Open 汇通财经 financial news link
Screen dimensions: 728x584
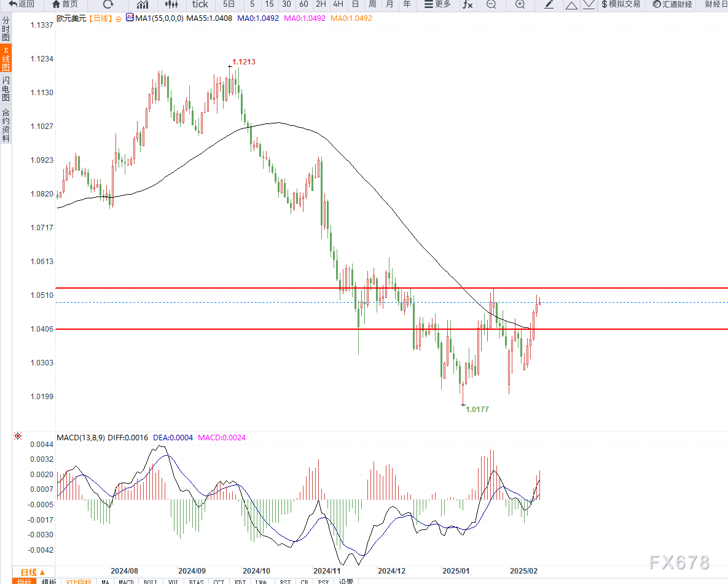tap(671, 6)
